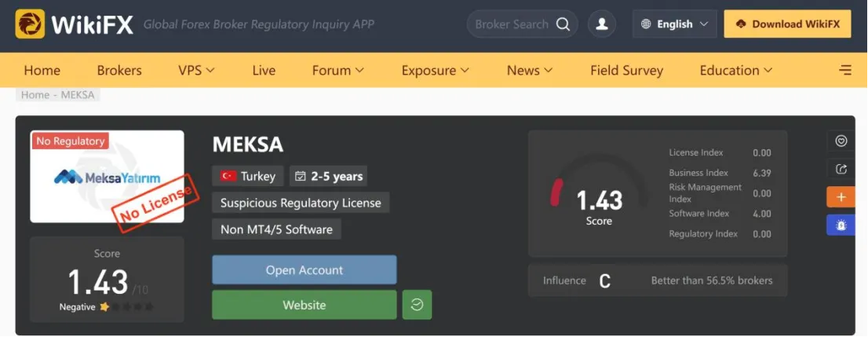Click the MEKSA broker title
This screenshot has height=337, width=868.
pos(247,145)
